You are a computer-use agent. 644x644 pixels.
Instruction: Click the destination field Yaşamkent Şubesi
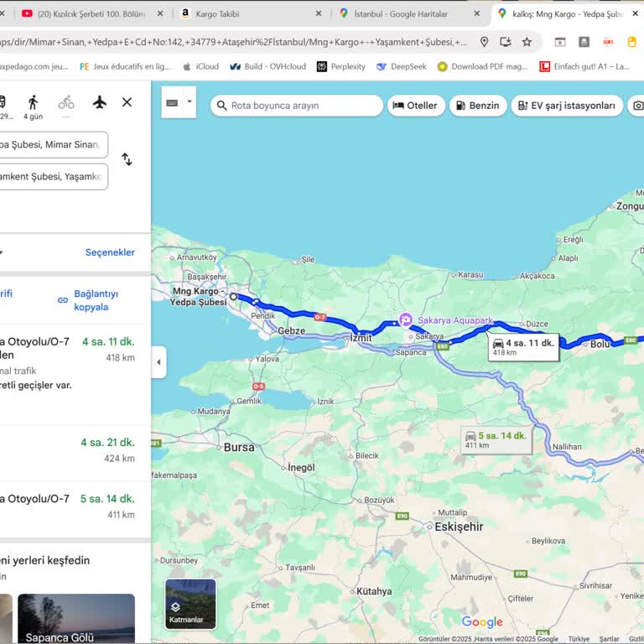tap(54, 177)
